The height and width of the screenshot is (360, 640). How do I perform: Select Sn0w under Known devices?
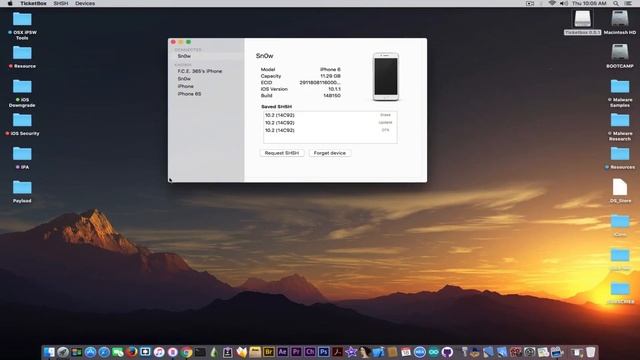click(184, 79)
